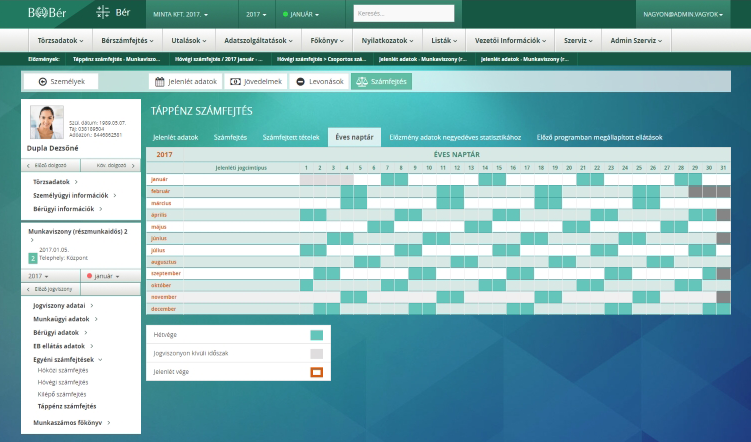Click the Személyek back arrow icon
This screenshot has width=751, height=442.
click(43, 82)
